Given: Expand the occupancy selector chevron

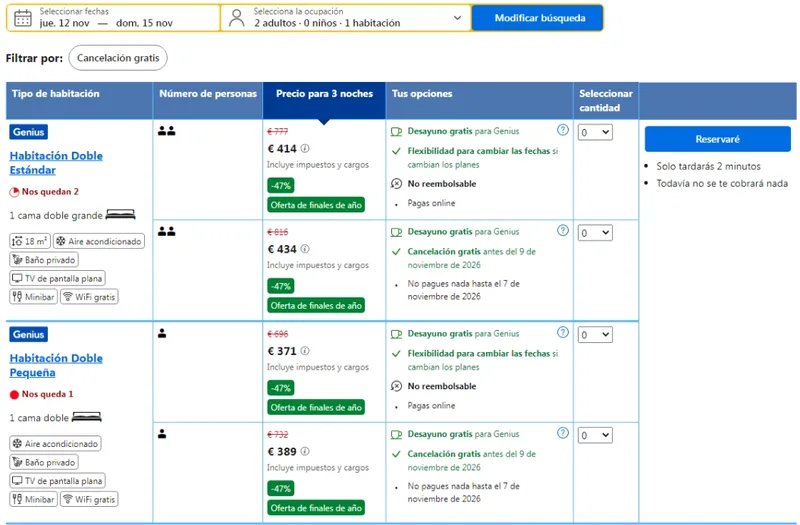Looking at the screenshot, I should tap(458, 18).
